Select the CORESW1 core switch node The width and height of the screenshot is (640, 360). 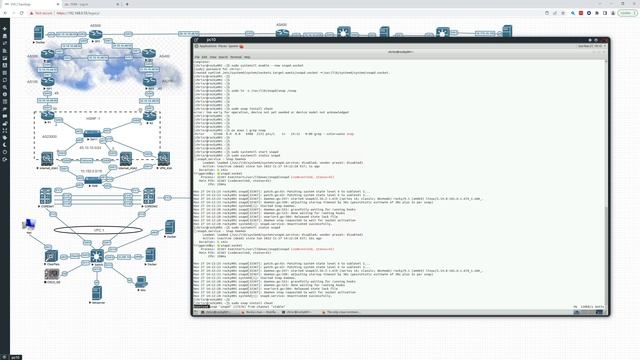46,196
